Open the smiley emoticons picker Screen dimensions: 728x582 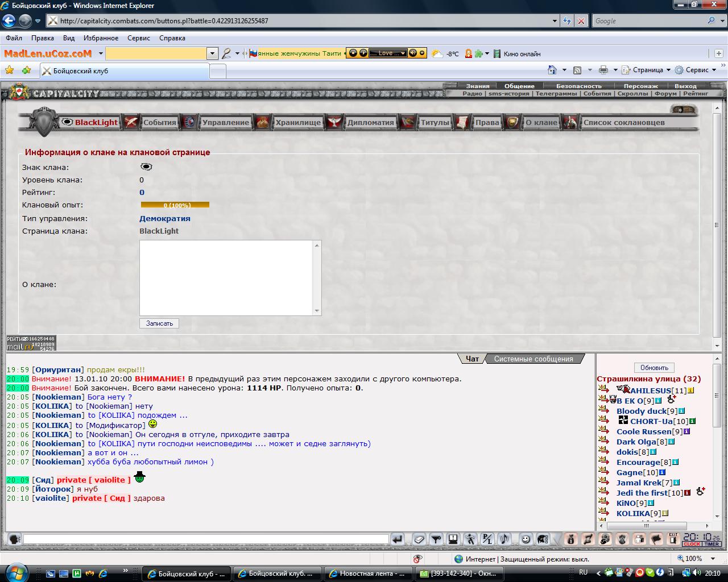526,539
